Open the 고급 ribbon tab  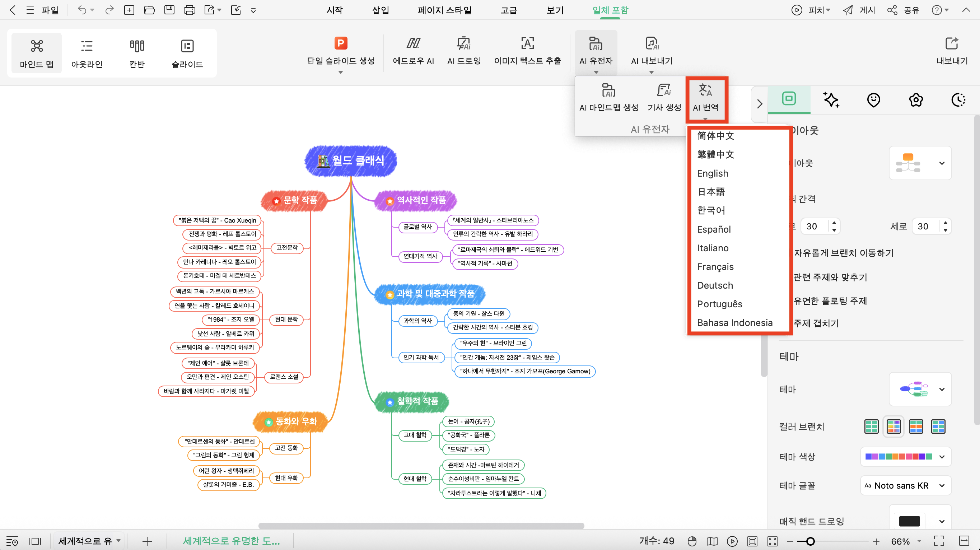(x=509, y=10)
